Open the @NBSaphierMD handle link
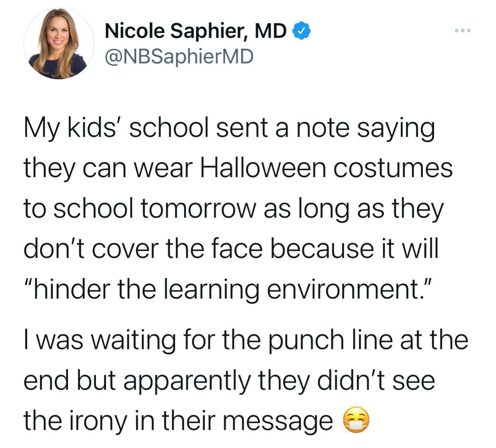Screen dimensions: 496x448 tap(179, 57)
